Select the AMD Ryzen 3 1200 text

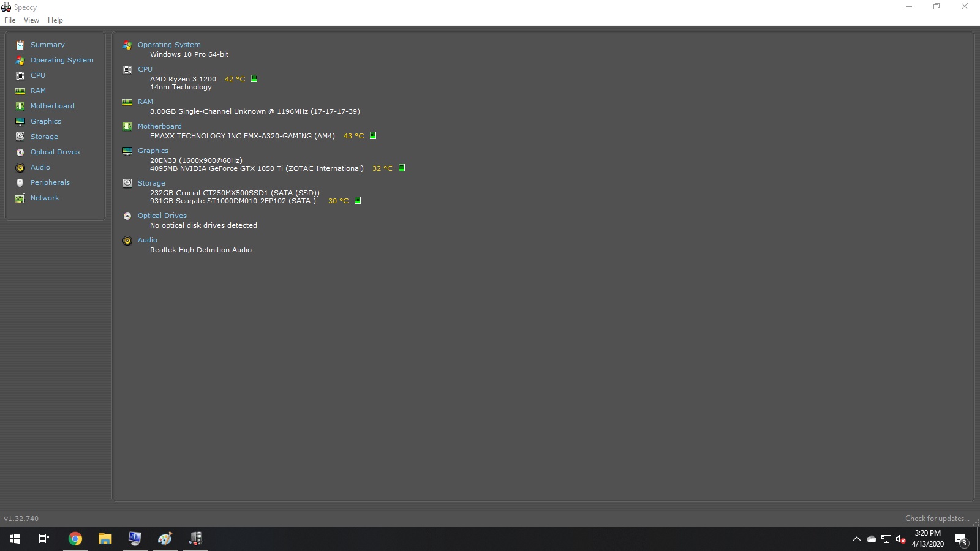coord(183,79)
